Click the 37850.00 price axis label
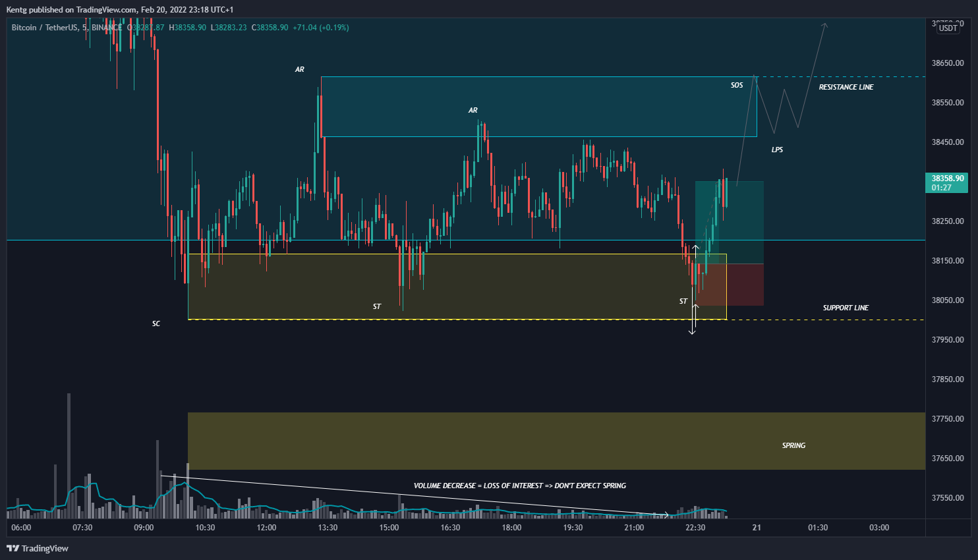 click(948, 379)
